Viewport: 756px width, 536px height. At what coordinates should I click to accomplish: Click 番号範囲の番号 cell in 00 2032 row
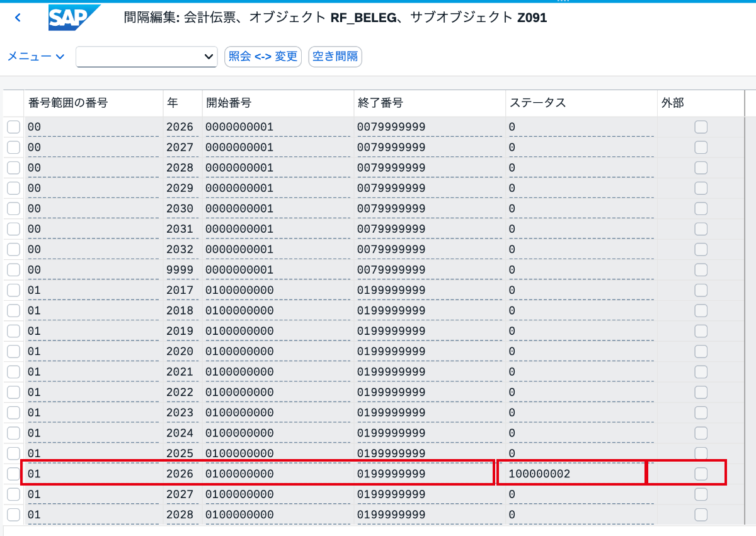point(93,250)
